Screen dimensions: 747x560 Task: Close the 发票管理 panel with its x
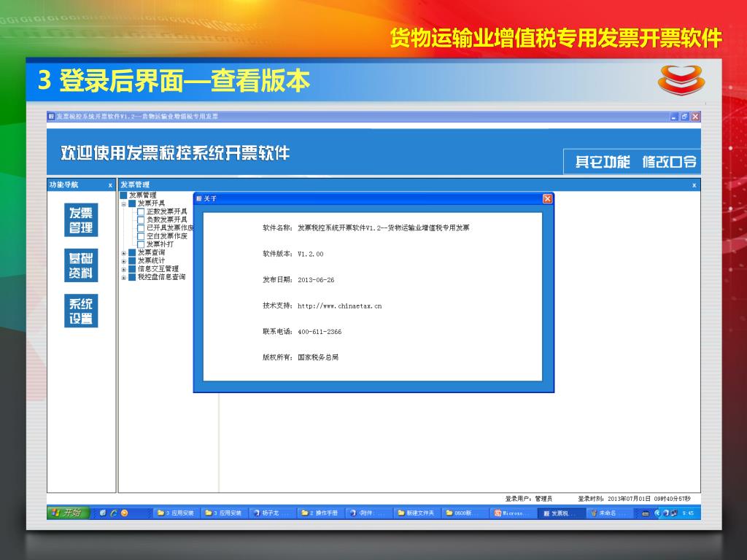694,185
